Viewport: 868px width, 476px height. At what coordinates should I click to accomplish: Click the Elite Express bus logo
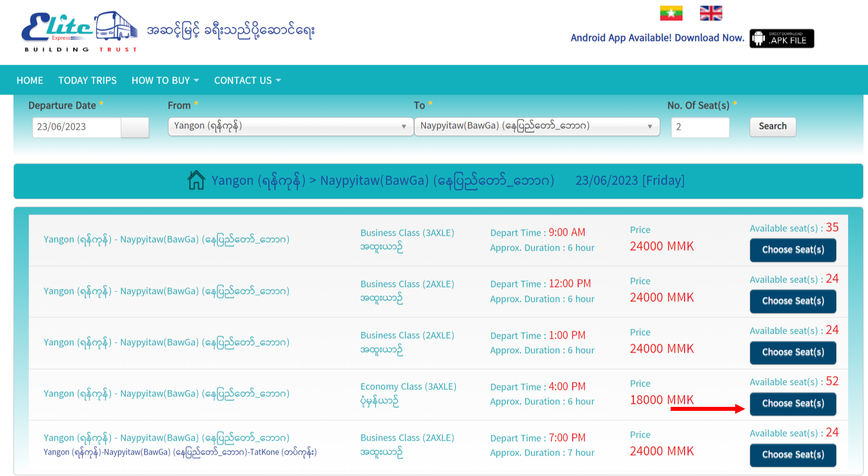80,31
